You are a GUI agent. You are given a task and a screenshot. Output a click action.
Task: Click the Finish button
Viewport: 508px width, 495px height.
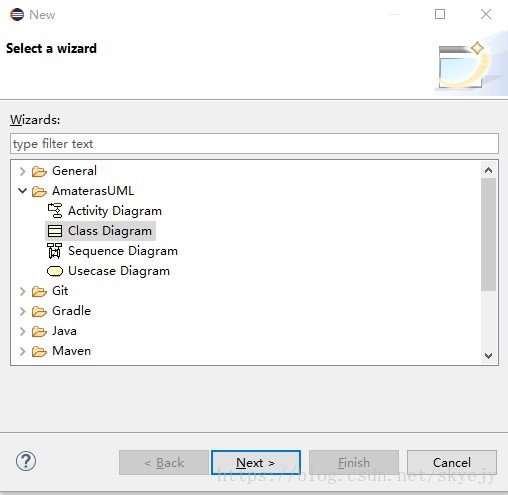pos(354,463)
